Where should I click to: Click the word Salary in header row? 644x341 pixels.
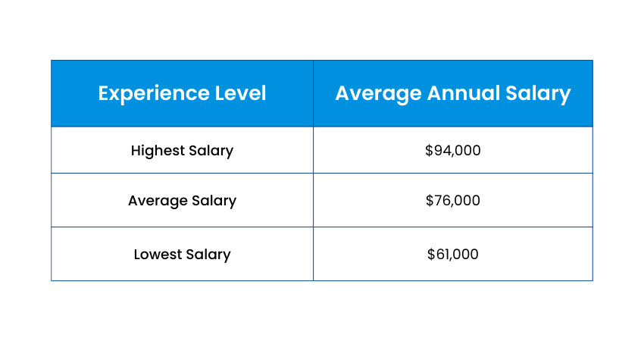tap(539, 93)
